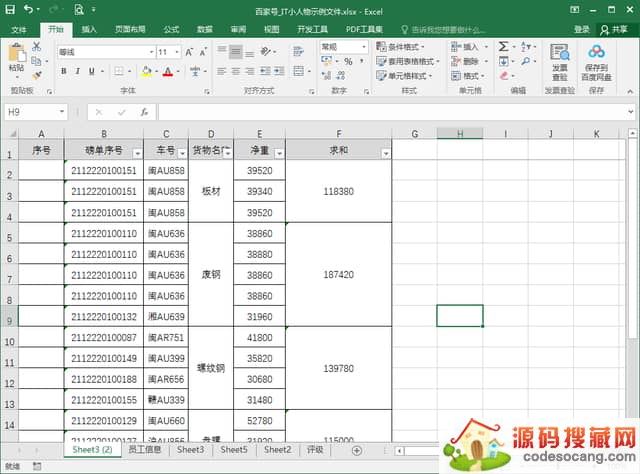Toggle underline text formatting
640x474 pixels.
point(91,71)
